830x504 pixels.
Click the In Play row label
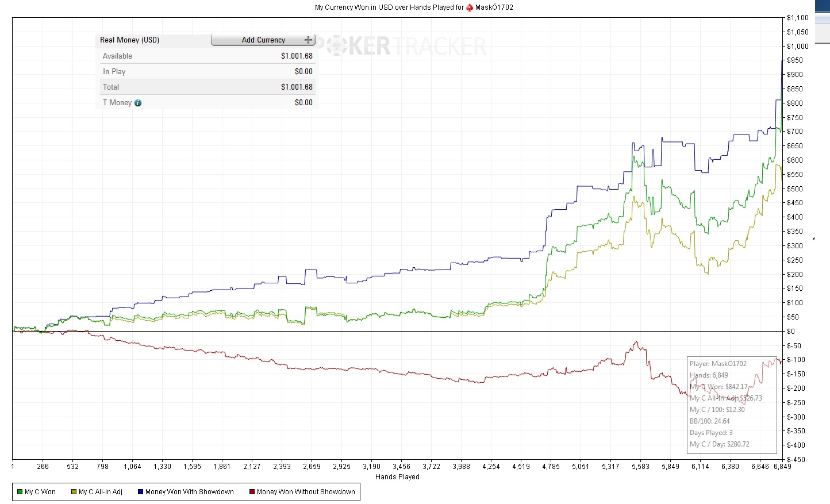point(114,72)
